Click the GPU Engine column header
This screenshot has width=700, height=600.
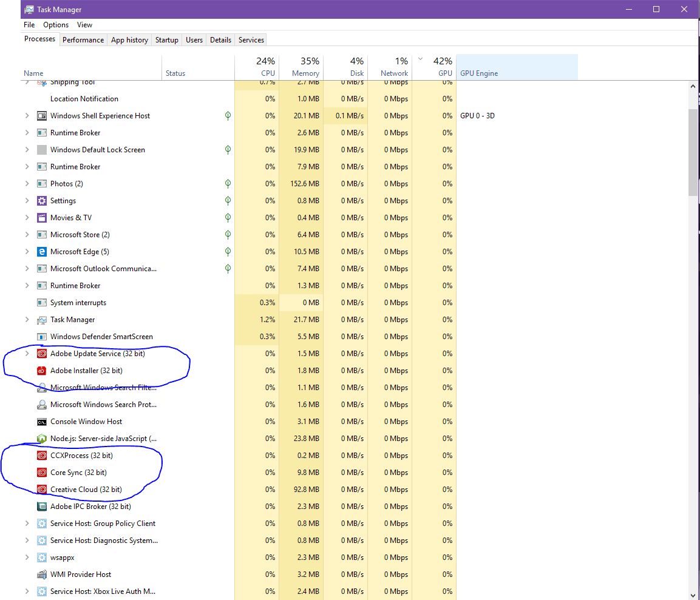pyautogui.click(x=517, y=67)
